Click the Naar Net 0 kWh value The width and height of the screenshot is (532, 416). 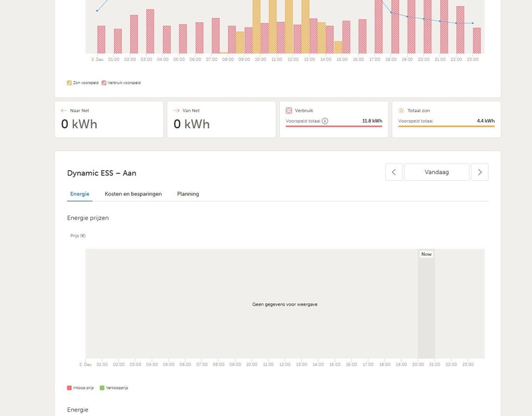(79, 124)
